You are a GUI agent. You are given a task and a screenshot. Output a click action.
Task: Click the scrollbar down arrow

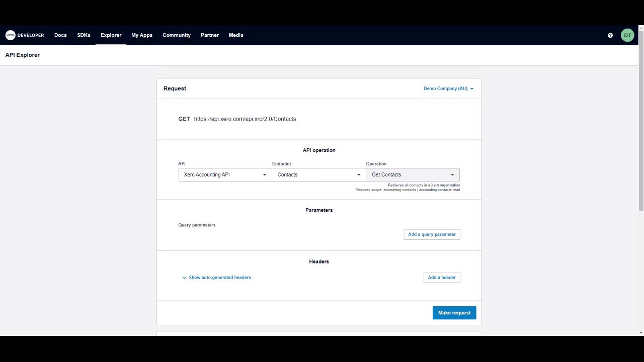[641, 333]
